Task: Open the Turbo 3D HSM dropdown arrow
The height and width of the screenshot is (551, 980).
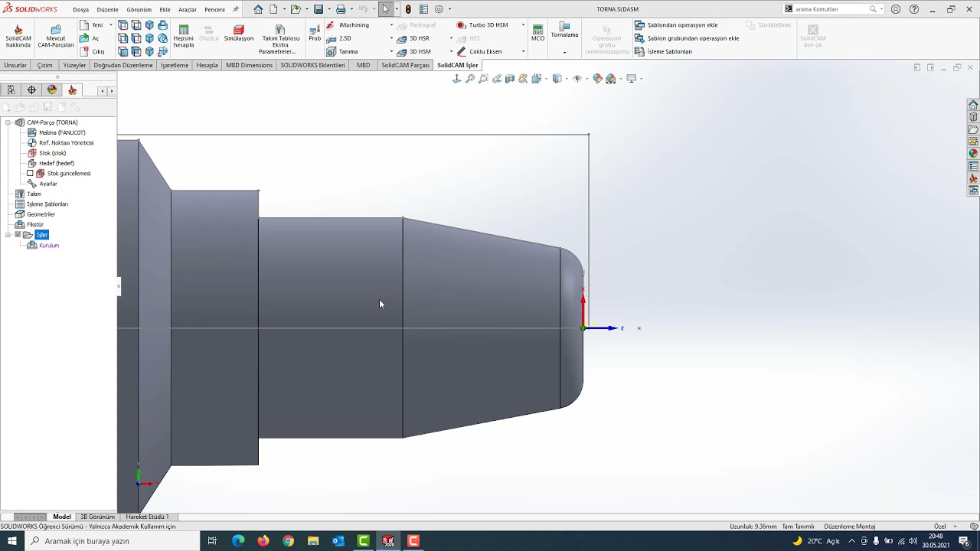Action: pos(523,25)
